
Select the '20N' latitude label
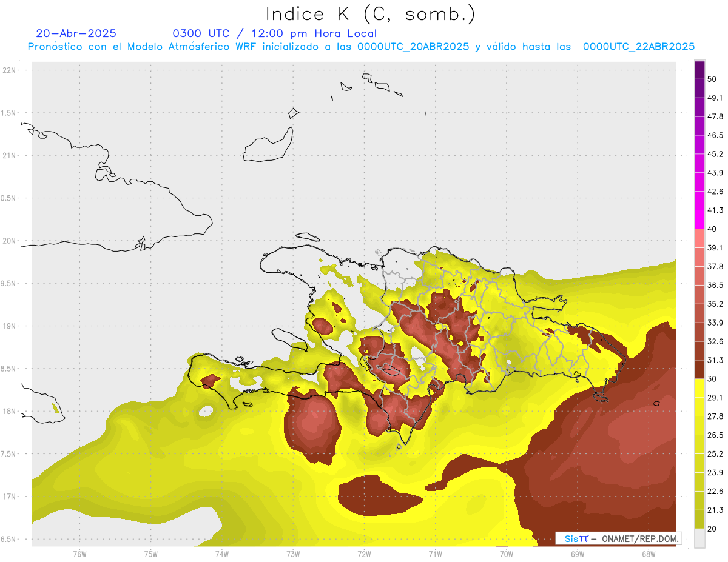coord(10,241)
